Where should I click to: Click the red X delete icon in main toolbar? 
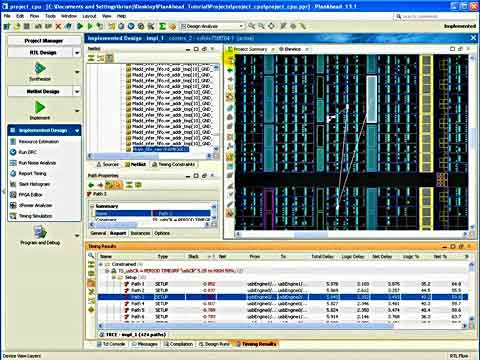click(58, 26)
